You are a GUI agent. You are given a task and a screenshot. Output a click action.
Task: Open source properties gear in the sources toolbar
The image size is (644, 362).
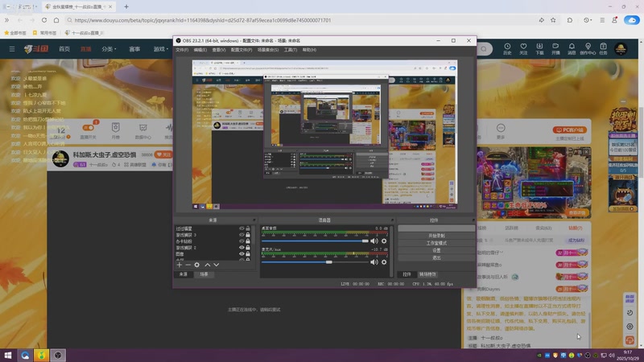(196, 265)
